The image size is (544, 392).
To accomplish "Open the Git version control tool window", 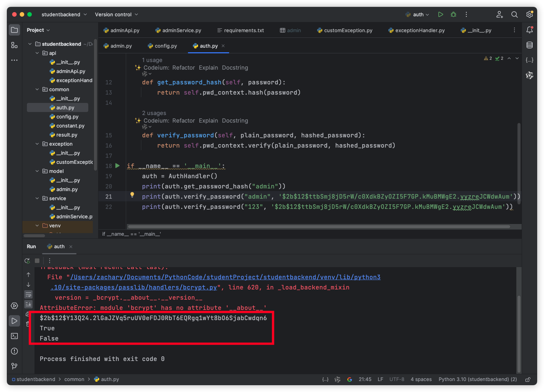I will click(x=14, y=366).
